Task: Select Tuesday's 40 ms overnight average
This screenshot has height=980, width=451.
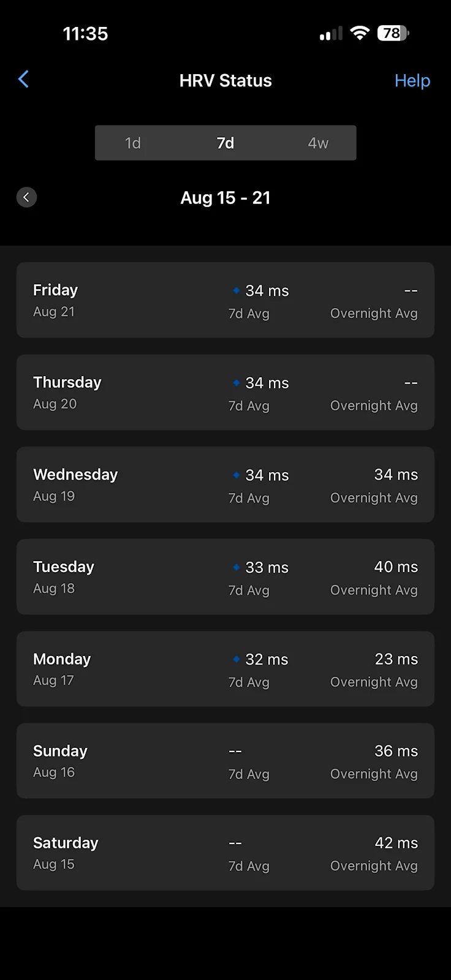Action: pos(396,567)
